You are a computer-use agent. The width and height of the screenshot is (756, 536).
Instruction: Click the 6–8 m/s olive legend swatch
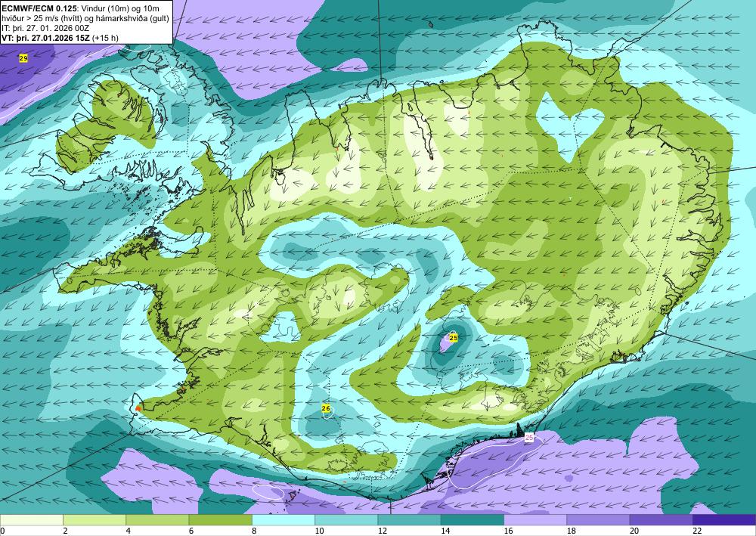point(220,520)
